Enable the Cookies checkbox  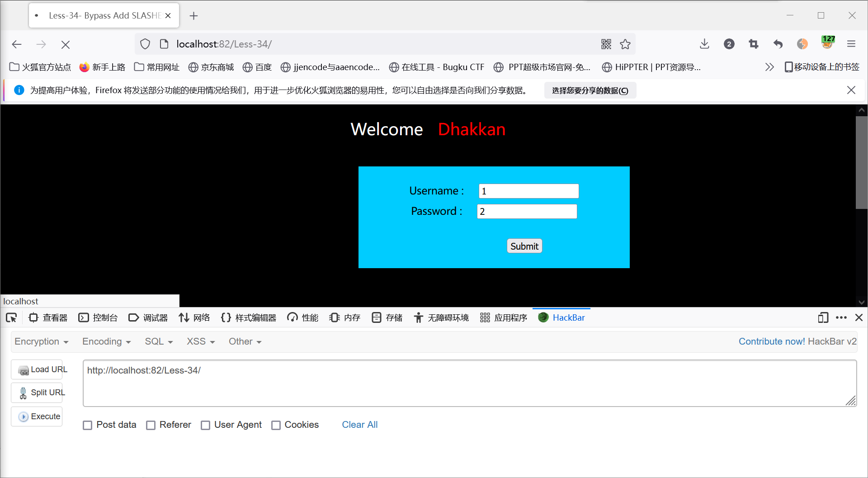[276, 425]
